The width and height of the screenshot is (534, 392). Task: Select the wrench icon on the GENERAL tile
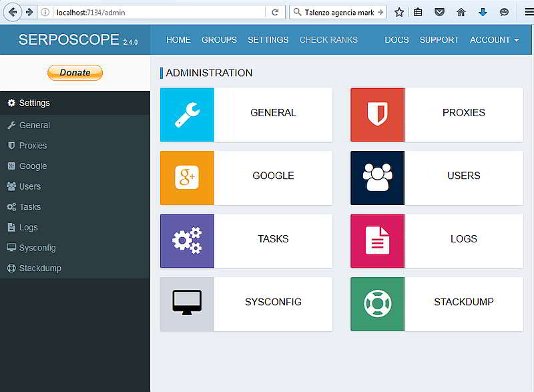pyautogui.click(x=186, y=113)
